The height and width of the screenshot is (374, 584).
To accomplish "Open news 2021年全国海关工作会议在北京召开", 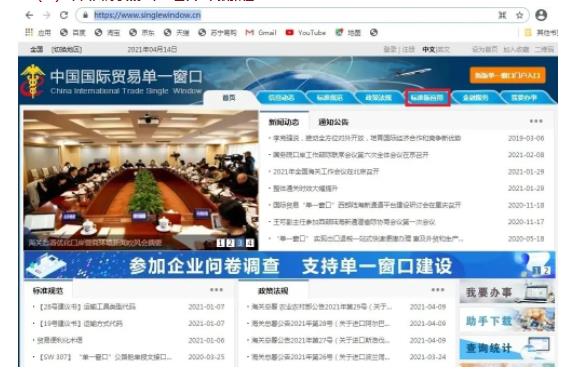I will click(x=326, y=172).
